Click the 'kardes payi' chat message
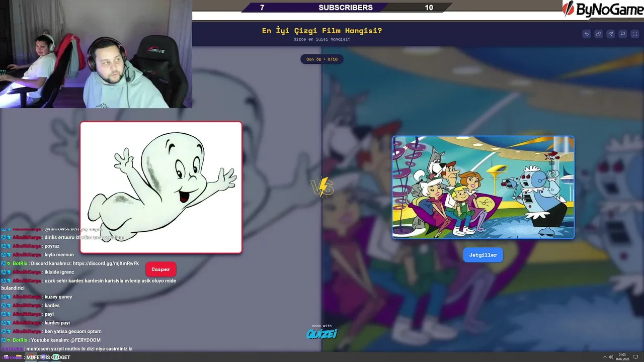The height and width of the screenshot is (362, 644). 57,323
